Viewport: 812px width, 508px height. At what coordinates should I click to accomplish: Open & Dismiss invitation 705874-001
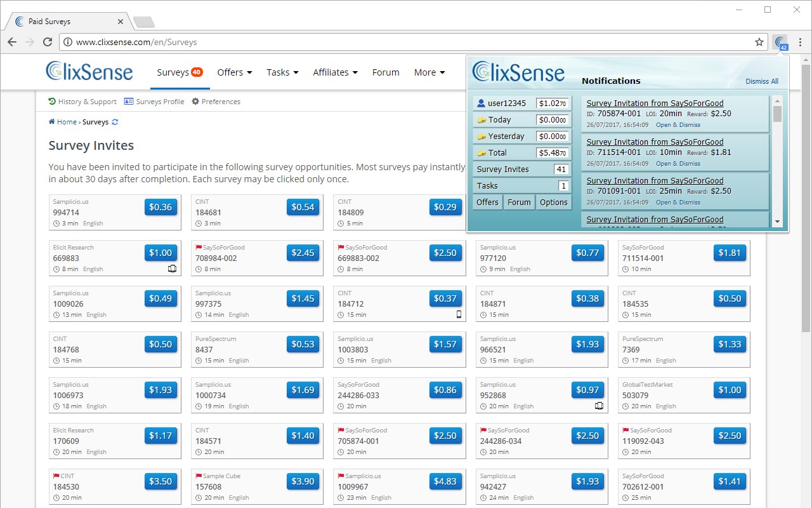pos(678,125)
